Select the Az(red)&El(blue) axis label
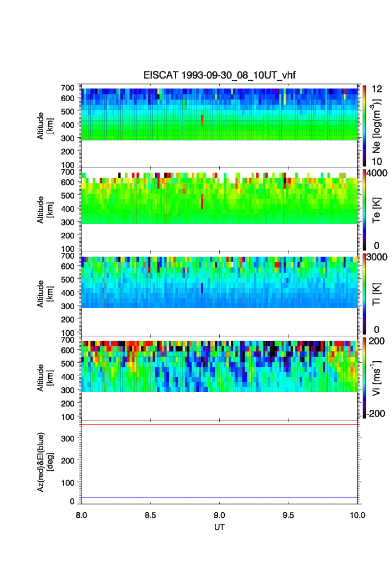The width and height of the screenshot is (392, 588). (44, 464)
